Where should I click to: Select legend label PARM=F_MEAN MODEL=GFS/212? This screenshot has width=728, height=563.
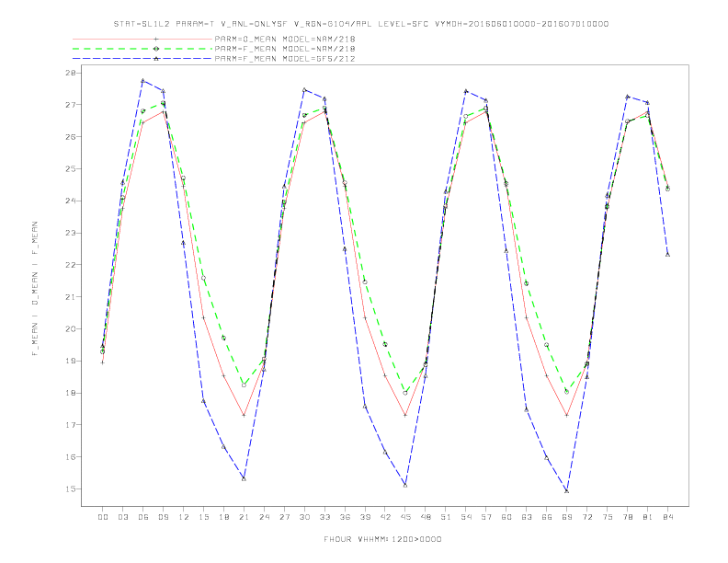click(285, 59)
